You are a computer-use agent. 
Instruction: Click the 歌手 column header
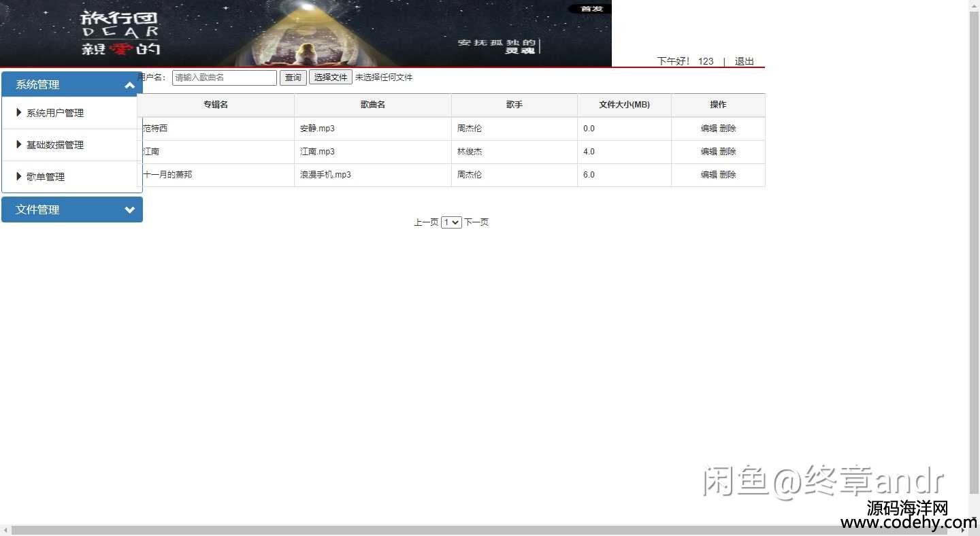[514, 105]
